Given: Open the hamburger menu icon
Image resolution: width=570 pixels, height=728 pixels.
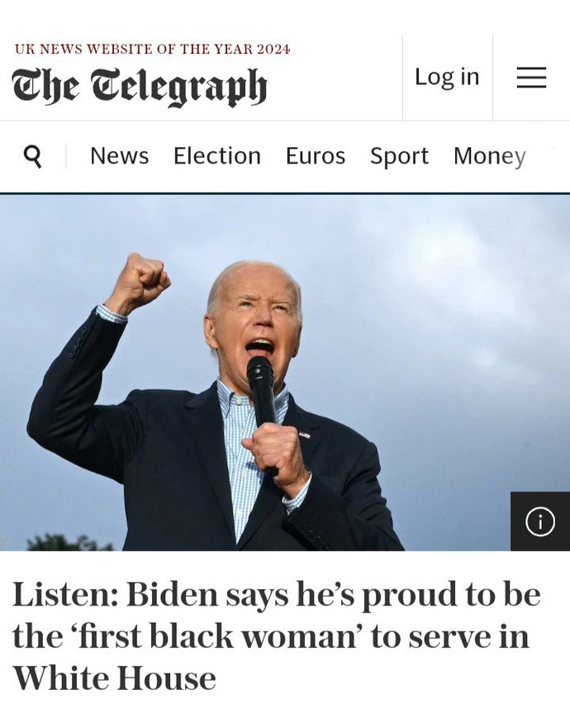Looking at the screenshot, I should (531, 77).
